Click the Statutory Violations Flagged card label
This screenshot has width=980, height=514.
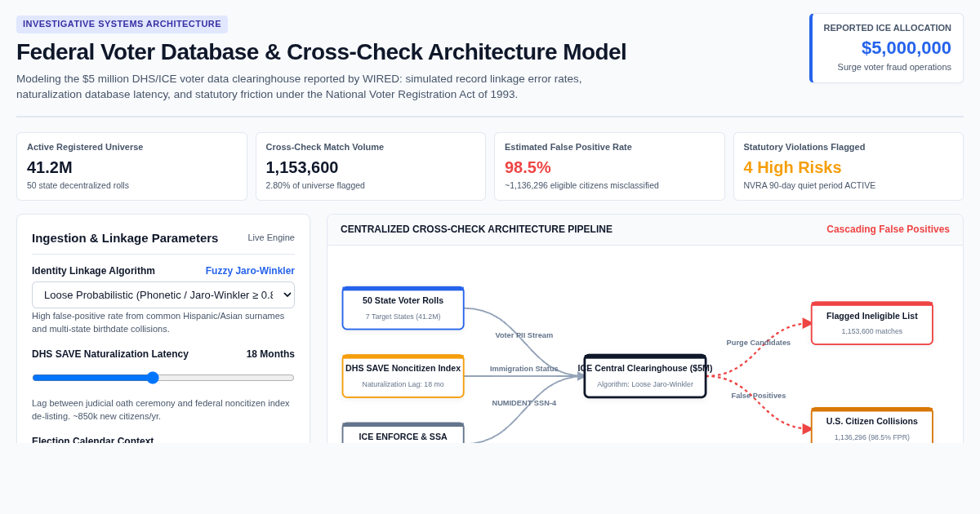coord(804,147)
